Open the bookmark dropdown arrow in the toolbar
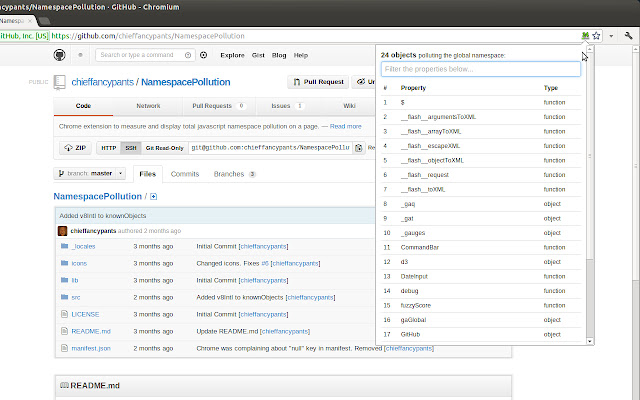640x400 pixels. coord(611,36)
